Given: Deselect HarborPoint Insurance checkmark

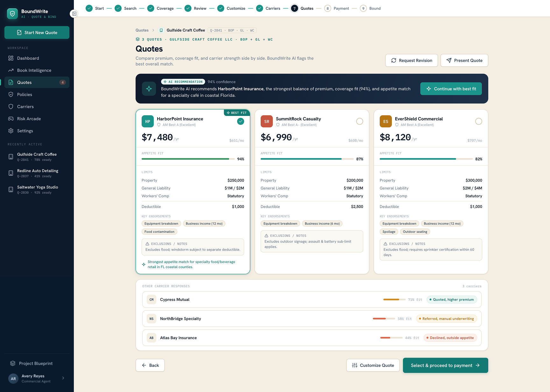Looking at the screenshot, I should (241, 121).
